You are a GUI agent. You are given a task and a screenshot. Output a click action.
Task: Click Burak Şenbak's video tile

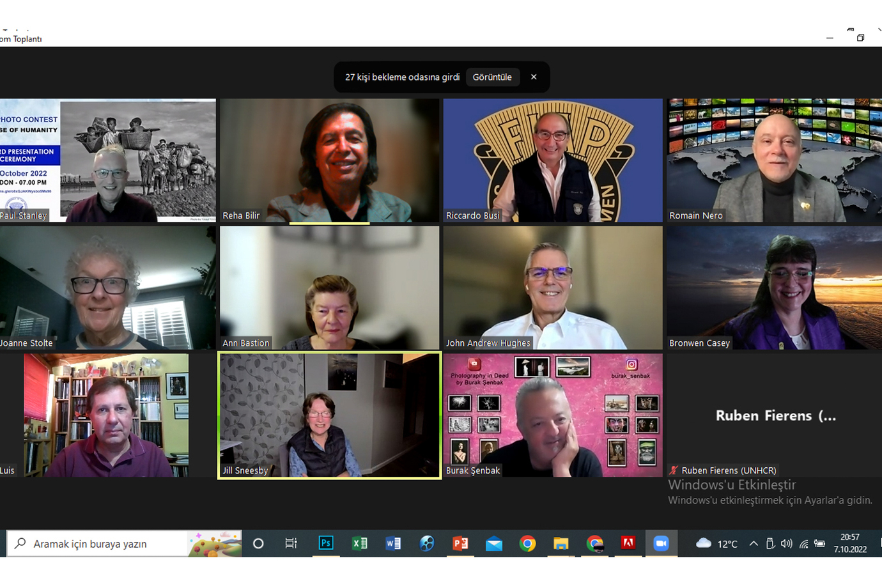553,415
